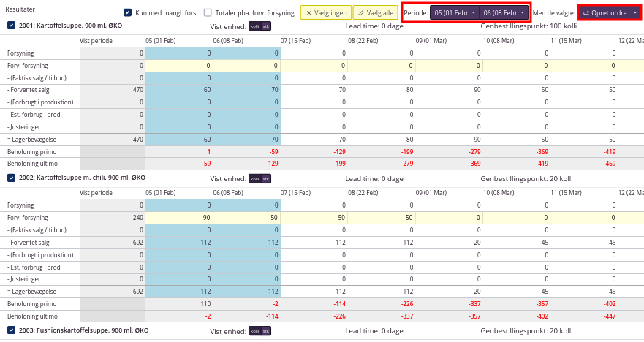Viewport: 644px width, 342px height.
Task: Set unit to stk for product 2001
Action: pyautogui.click(x=266, y=26)
